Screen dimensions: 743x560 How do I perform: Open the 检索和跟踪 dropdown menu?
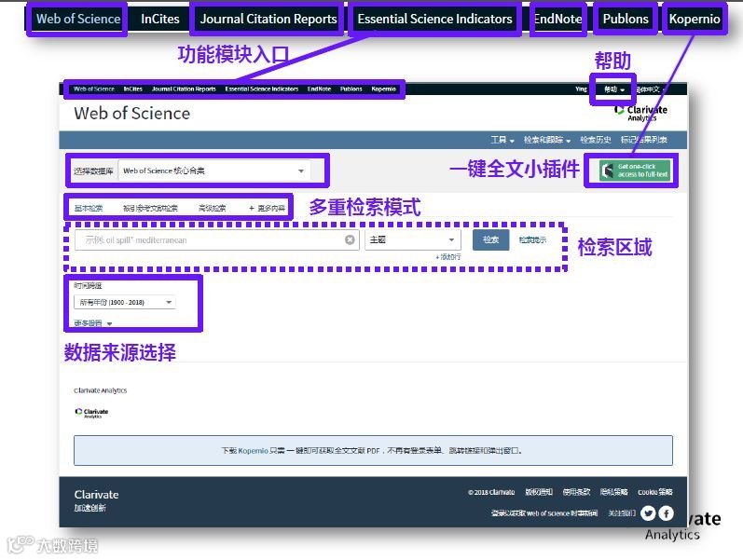click(x=547, y=140)
